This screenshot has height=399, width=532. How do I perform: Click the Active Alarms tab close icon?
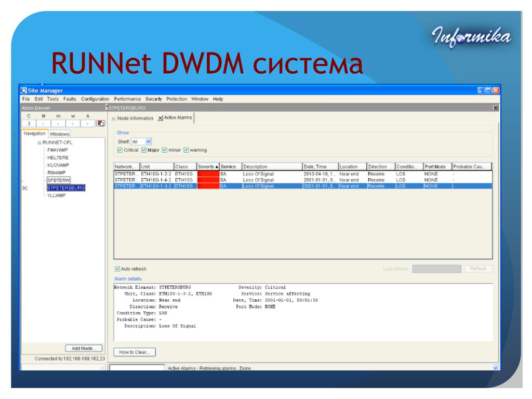160,118
